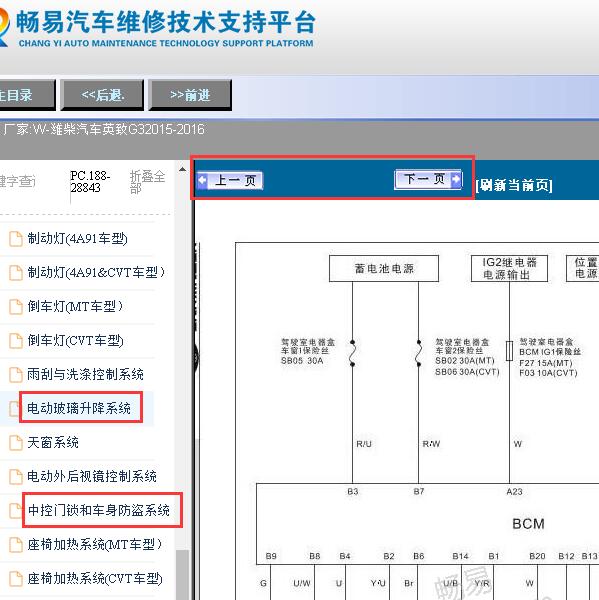
Task: Click document icon beside 座椅加热系统(CVT车型)
Action: pyautogui.click(x=16, y=579)
